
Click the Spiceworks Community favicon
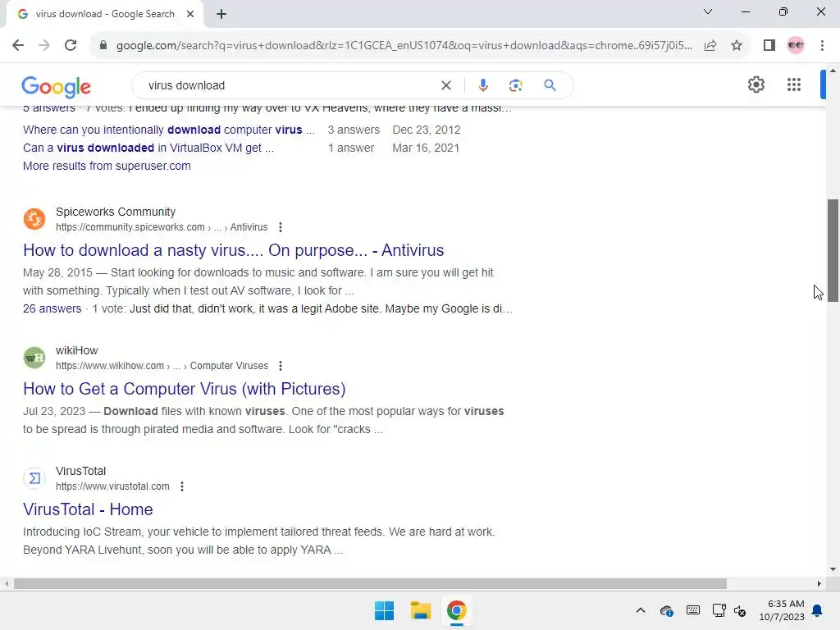[34, 219]
